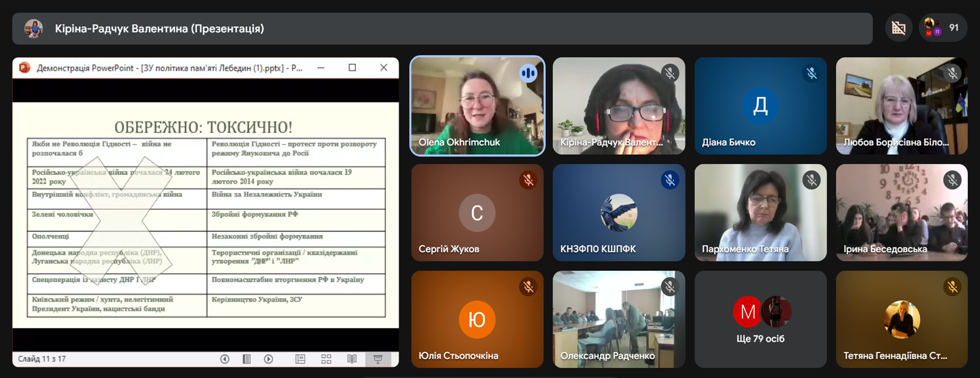The image size is (980, 378).
Task: Select Olena Okhrimchuk's video tile
Action: click(x=477, y=106)
